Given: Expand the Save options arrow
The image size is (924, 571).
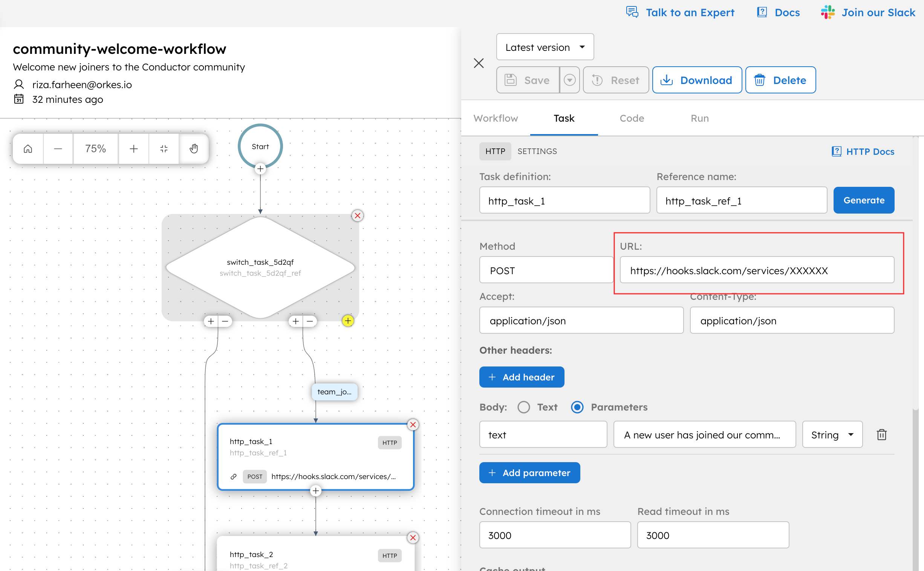Looking at the screenshot, I should click(x=569, y=80).
